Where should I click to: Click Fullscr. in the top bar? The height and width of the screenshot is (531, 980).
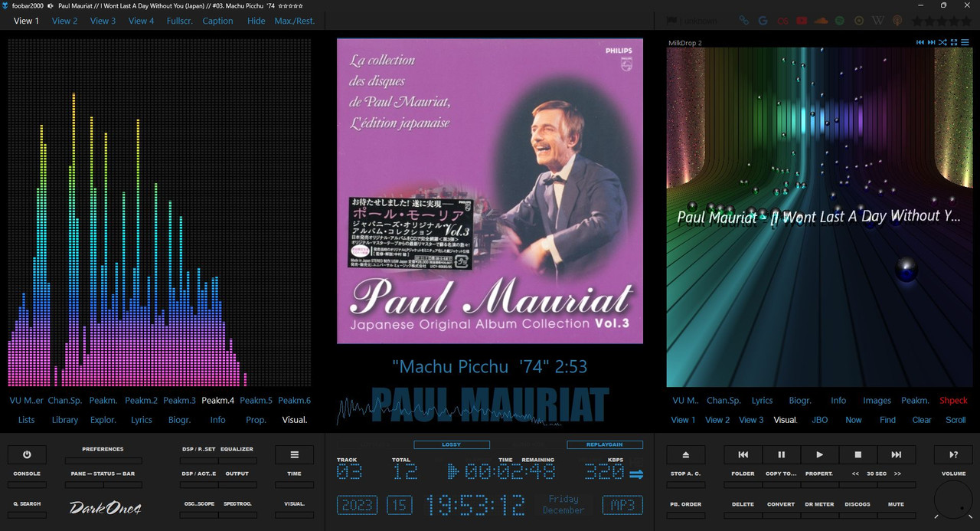coord(180,21)
